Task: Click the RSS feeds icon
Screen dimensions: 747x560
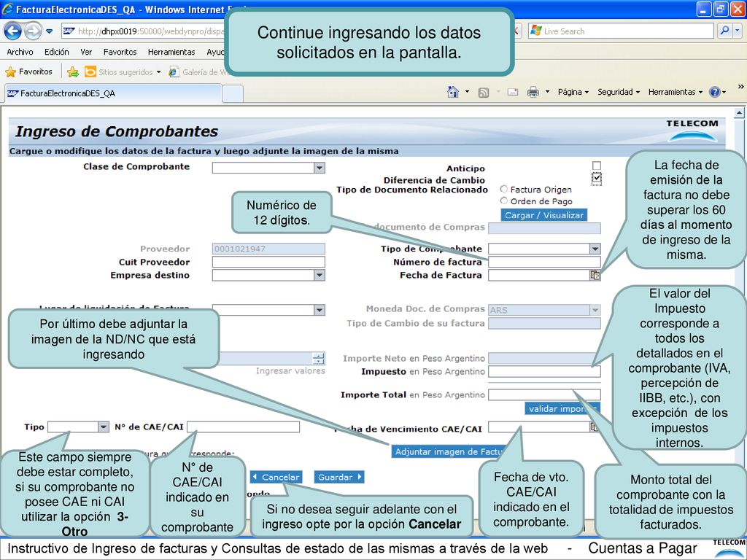Action: [x=484, y=93]
